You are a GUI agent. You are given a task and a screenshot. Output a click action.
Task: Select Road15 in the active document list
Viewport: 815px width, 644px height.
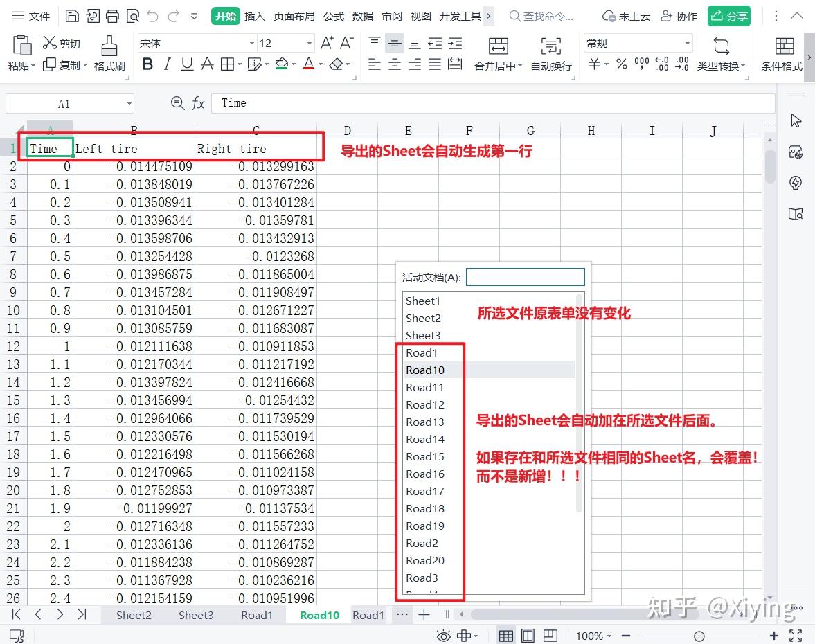point(424,456)
